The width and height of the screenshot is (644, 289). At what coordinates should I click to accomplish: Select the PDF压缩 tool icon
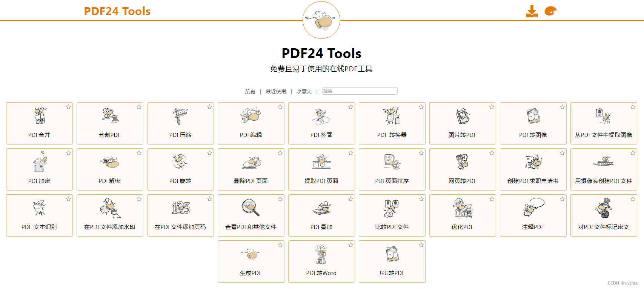point(180,116)
